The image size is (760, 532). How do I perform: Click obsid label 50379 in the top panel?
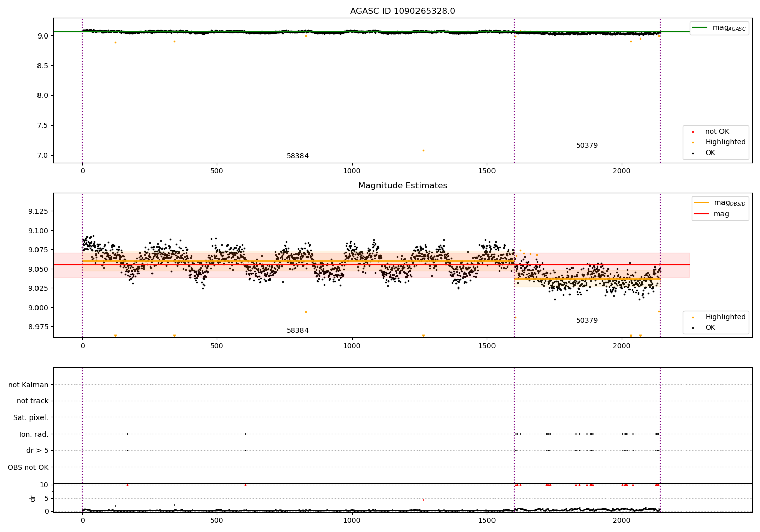587,146
